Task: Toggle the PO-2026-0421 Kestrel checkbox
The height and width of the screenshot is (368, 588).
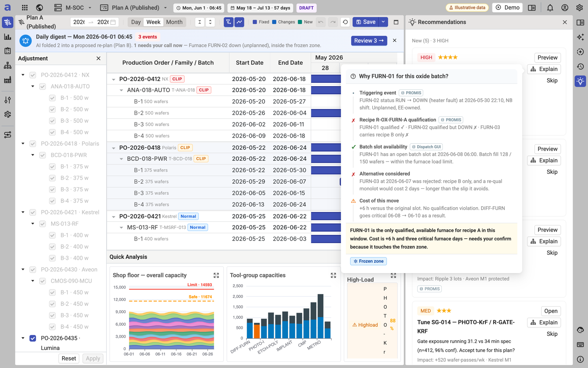Action: [33, 212]
